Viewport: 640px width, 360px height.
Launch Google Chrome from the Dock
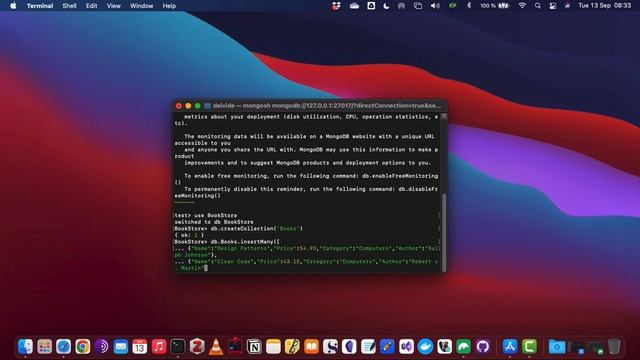tap(82, 347)
